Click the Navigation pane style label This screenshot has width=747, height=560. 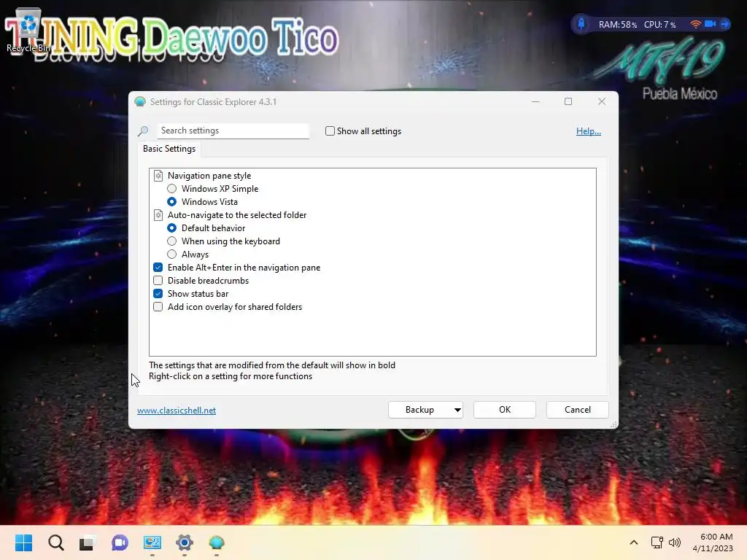click(209, 176)
